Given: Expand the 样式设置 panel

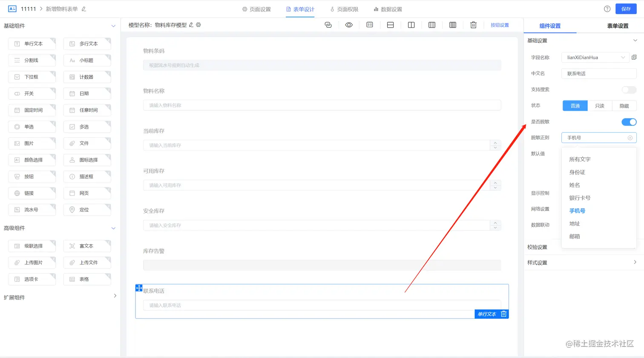Looking at the screenshot, I should pyautogui.click(x=635, y=263).
